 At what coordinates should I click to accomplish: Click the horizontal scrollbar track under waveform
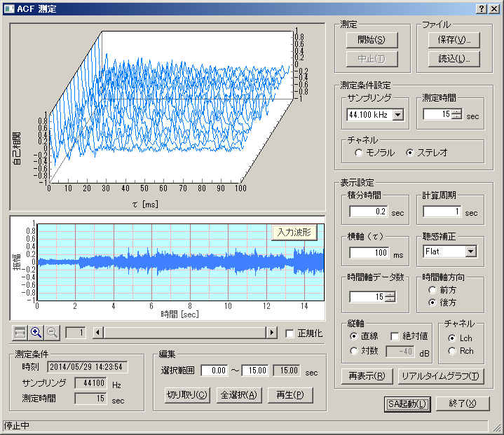coord(185,333)
